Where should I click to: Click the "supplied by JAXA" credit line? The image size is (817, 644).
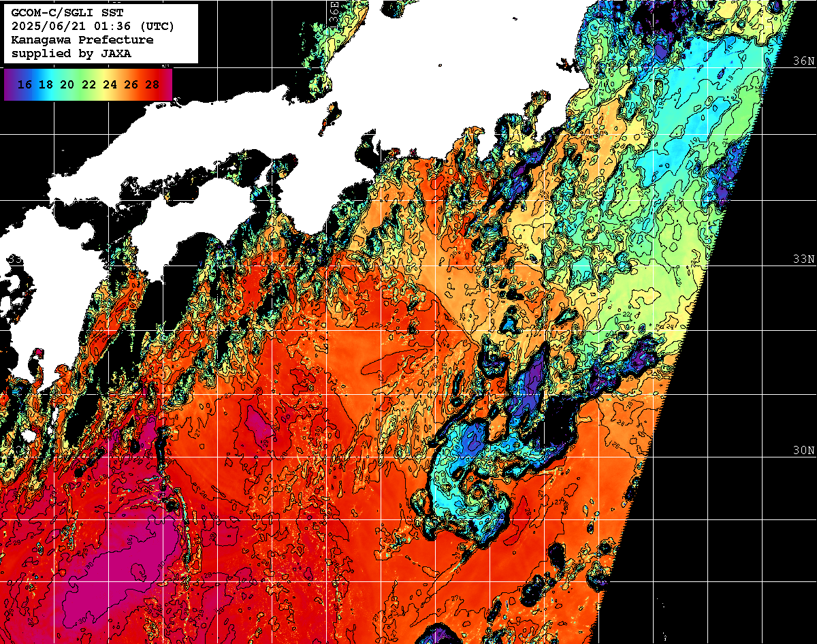(71, 53)
